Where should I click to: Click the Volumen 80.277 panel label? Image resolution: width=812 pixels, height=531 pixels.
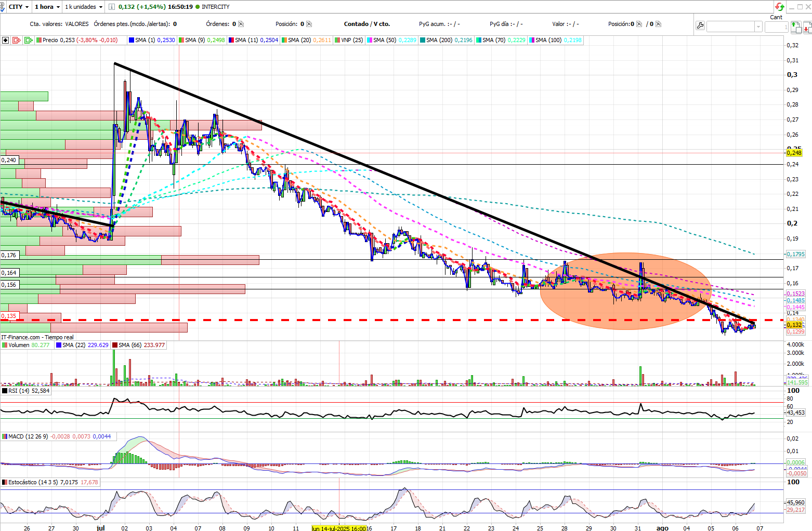tap(26, 345)
